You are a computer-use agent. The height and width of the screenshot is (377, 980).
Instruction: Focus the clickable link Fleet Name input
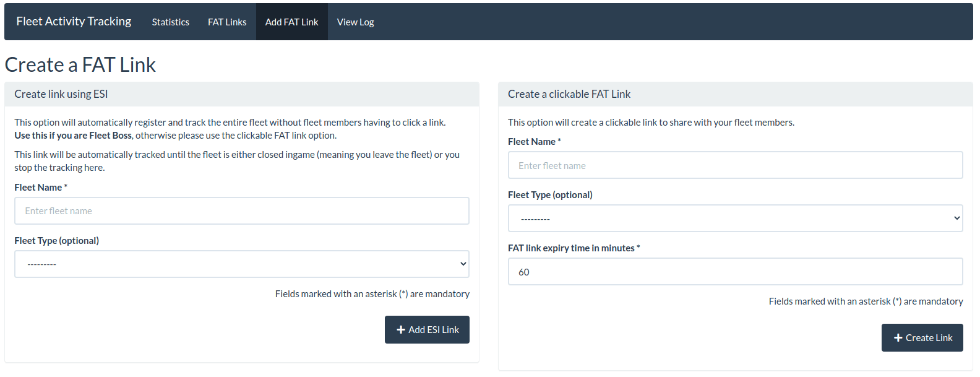pos(736,165)
